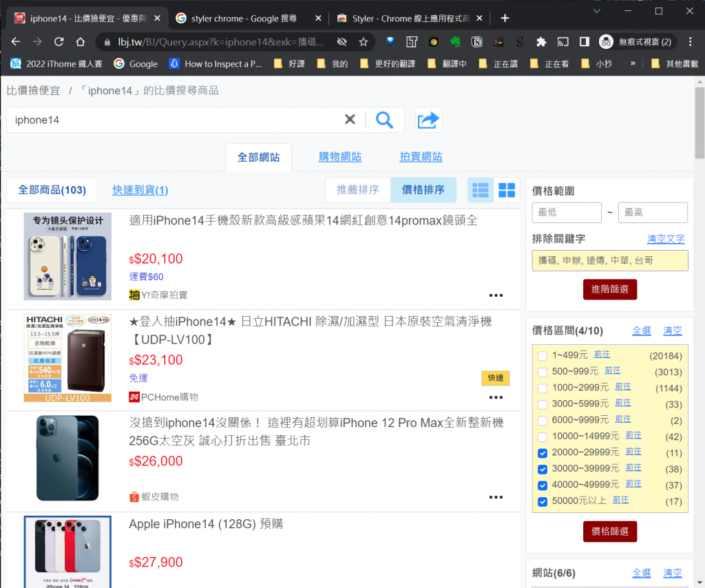Uncheck the 20000~29999元 price range
This screenshot has height=588, width=705.
(x=543, y=453)
